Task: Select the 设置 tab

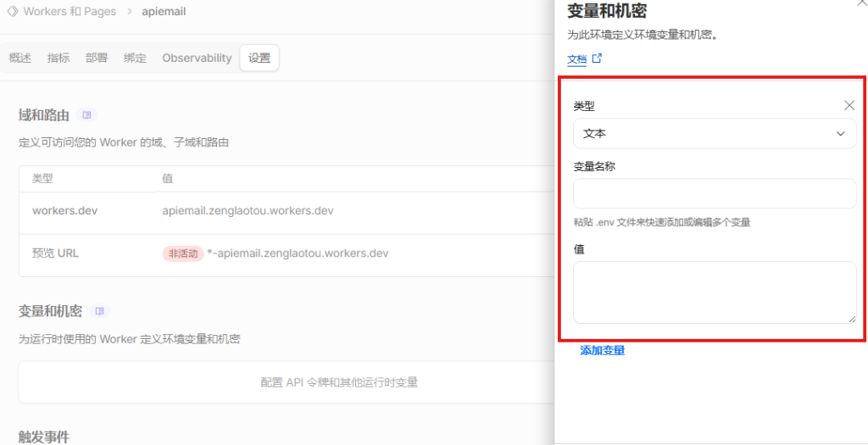Action: (x=259, y=58)
